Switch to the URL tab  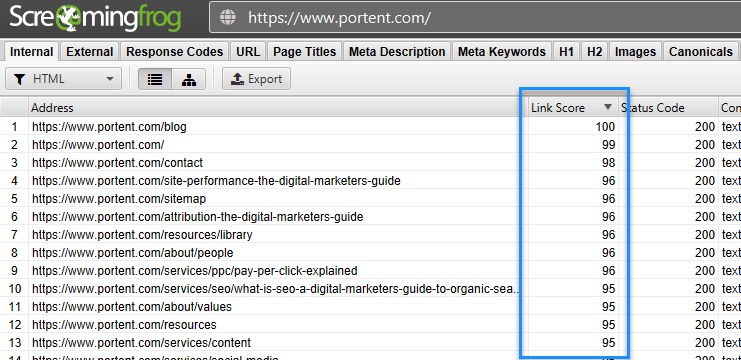pos(248,51)
